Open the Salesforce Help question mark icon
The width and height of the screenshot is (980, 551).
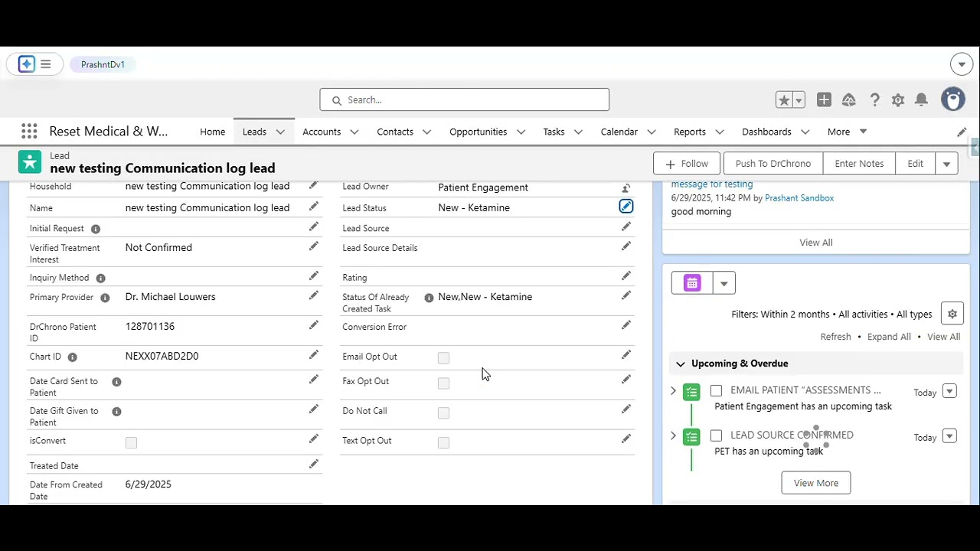tap(874, 100)
